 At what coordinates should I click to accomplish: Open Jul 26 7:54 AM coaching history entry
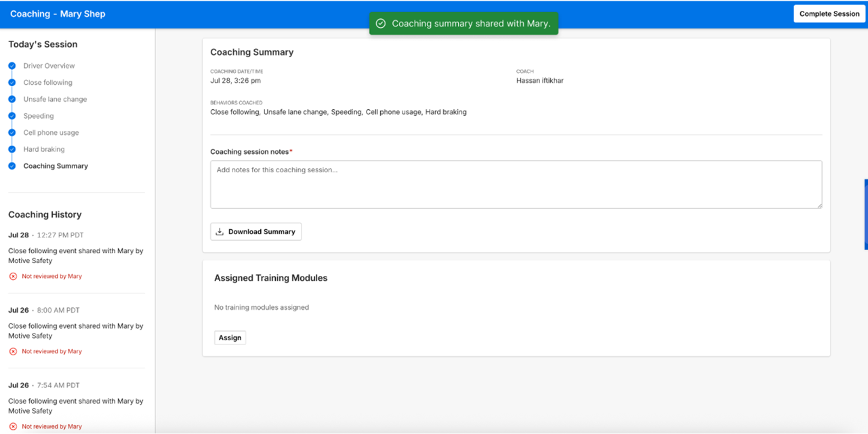(76, 406)
